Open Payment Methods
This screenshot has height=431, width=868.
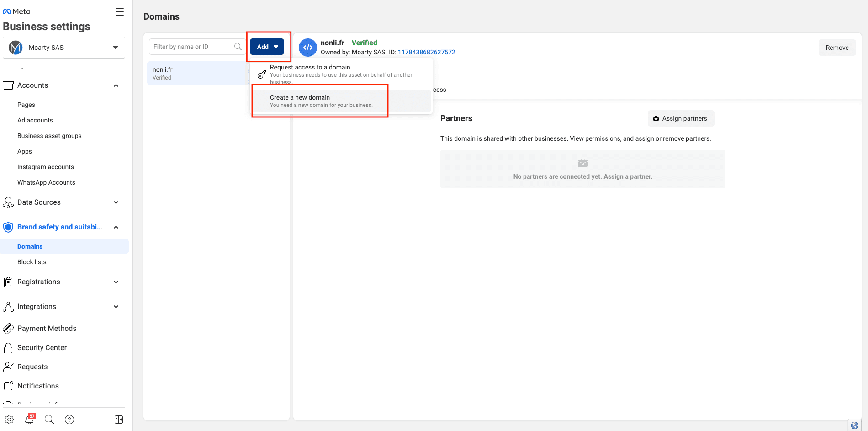47,329
